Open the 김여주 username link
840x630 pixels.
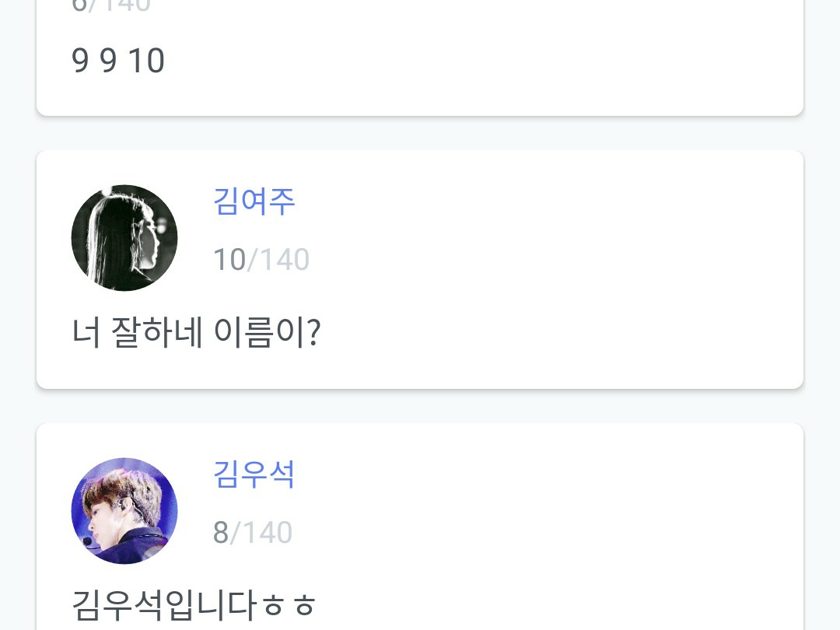point(254,201)
